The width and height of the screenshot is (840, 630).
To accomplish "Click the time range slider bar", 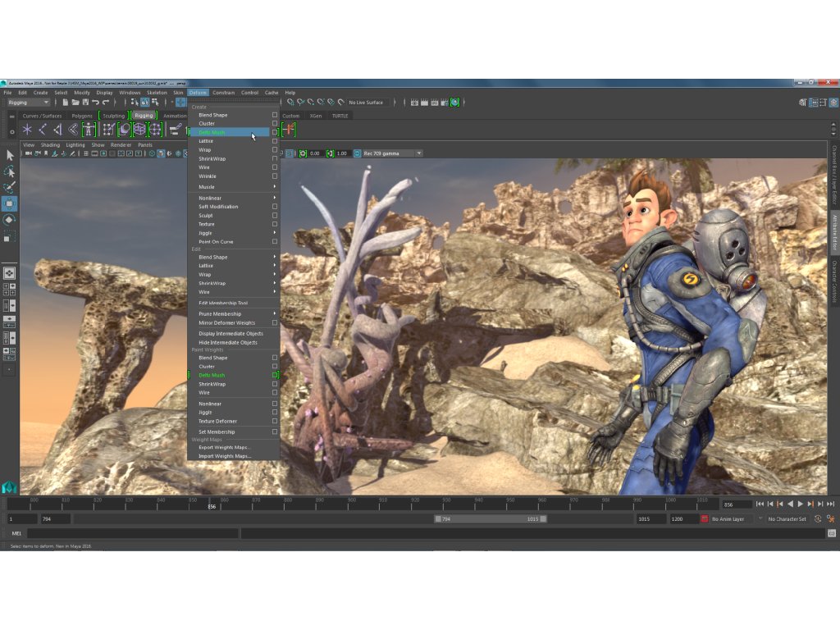I will (491, 519).
